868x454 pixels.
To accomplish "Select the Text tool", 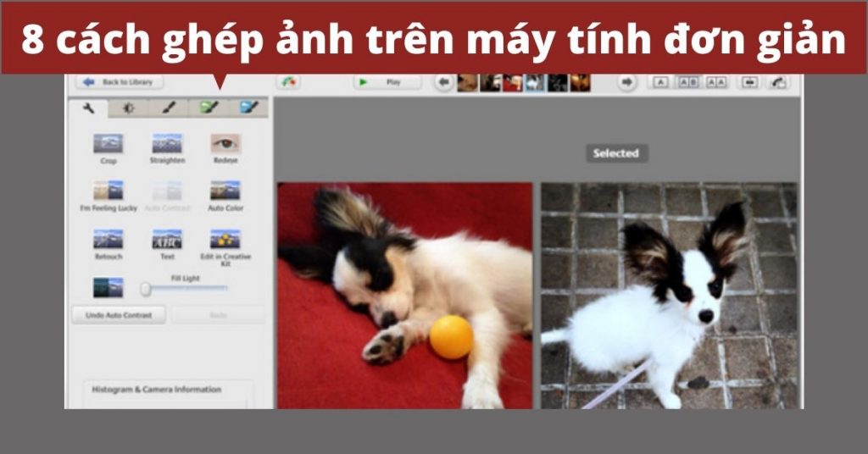I will click(x=167, y=245).
